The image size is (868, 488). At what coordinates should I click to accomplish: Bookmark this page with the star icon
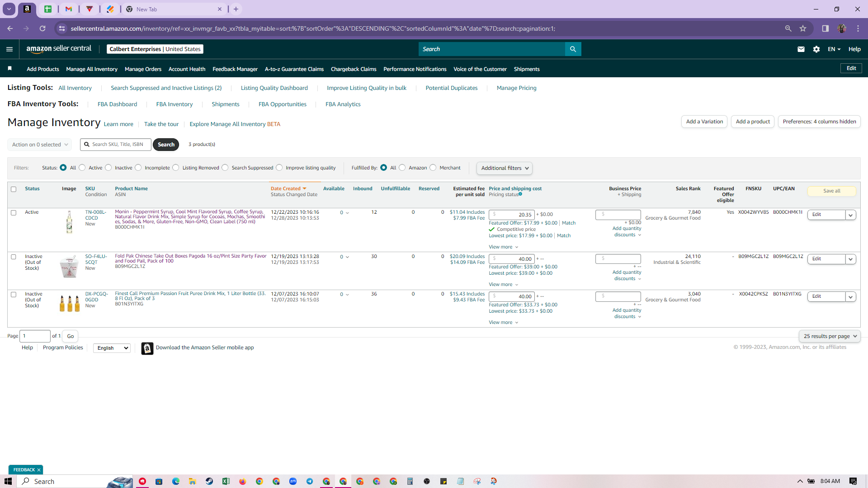tap(803, 28)
